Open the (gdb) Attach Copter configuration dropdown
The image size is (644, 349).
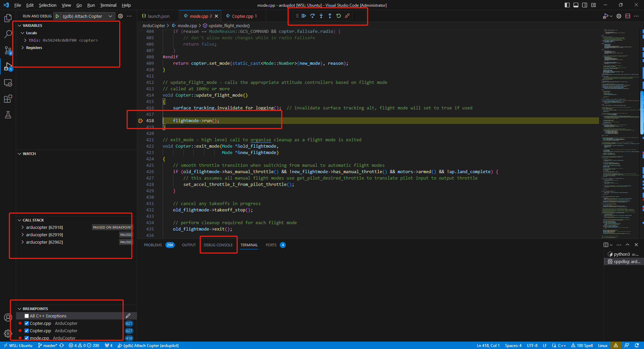pos(110,16)
